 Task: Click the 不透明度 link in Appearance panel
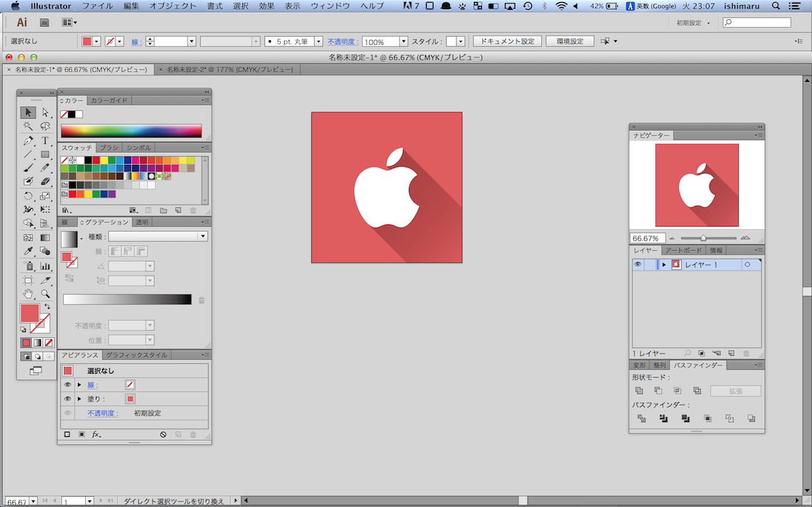[102, 413]
